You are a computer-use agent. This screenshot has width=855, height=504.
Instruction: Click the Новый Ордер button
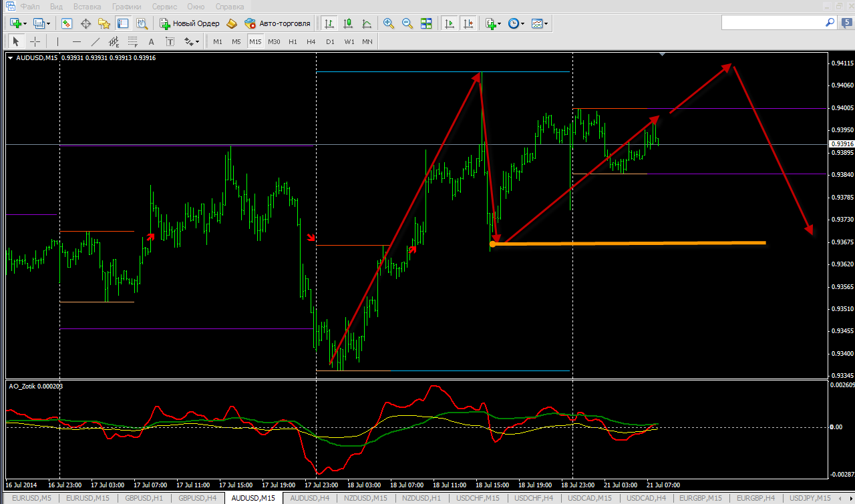click(x=189, y=23)
